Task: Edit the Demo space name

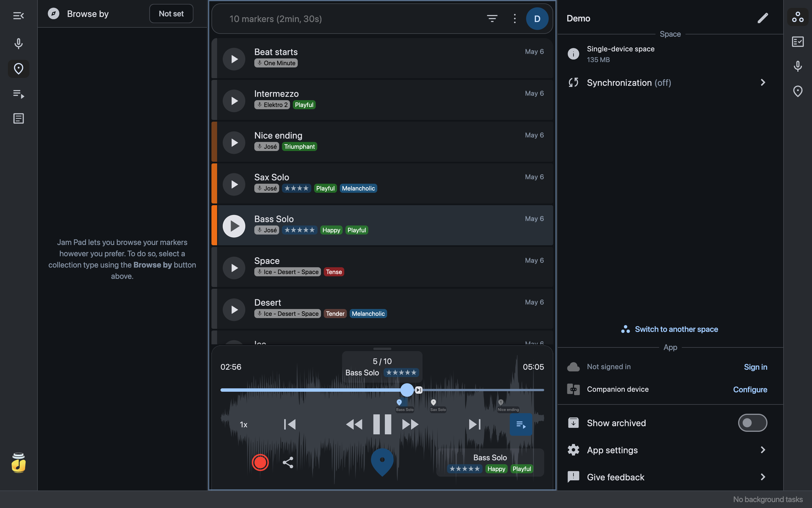Action: coord(762,18)
